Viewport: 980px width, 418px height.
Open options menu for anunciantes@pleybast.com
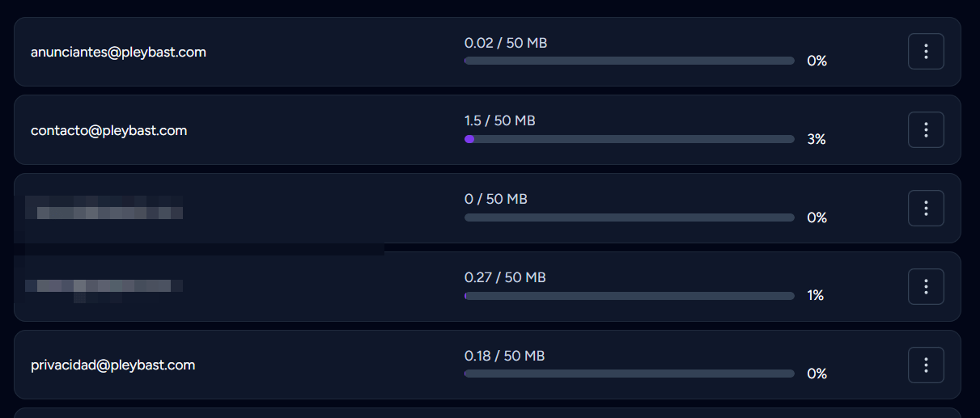coord(926,52)
